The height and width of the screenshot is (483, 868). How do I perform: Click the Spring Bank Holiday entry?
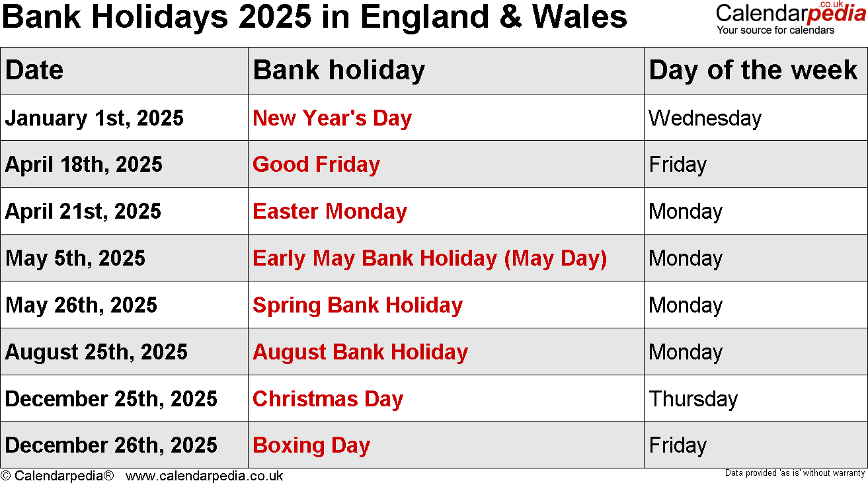tap(357, 305)
